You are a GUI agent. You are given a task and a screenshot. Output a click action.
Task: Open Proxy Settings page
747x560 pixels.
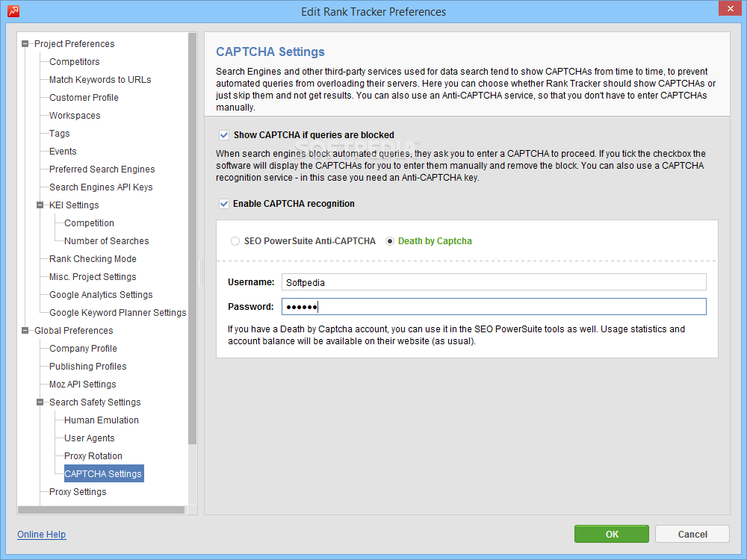pyautogui.click(x=78, y=492)
